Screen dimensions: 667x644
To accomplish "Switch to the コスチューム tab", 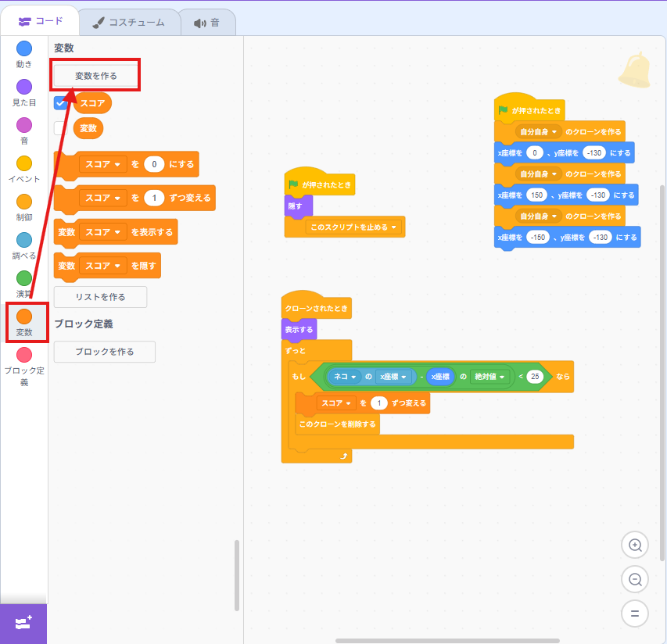I will tap(129, 22).
